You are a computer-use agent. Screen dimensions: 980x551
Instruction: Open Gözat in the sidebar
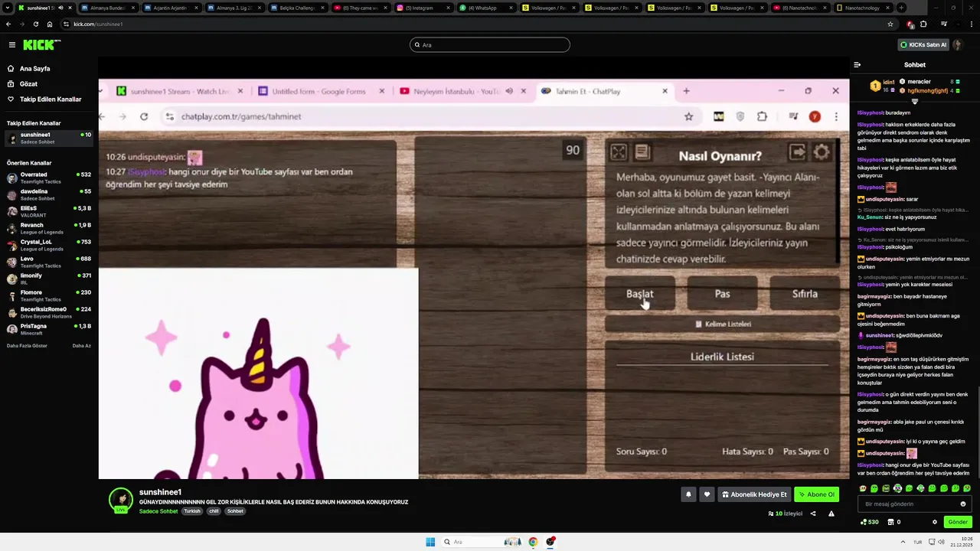[28, 84]
